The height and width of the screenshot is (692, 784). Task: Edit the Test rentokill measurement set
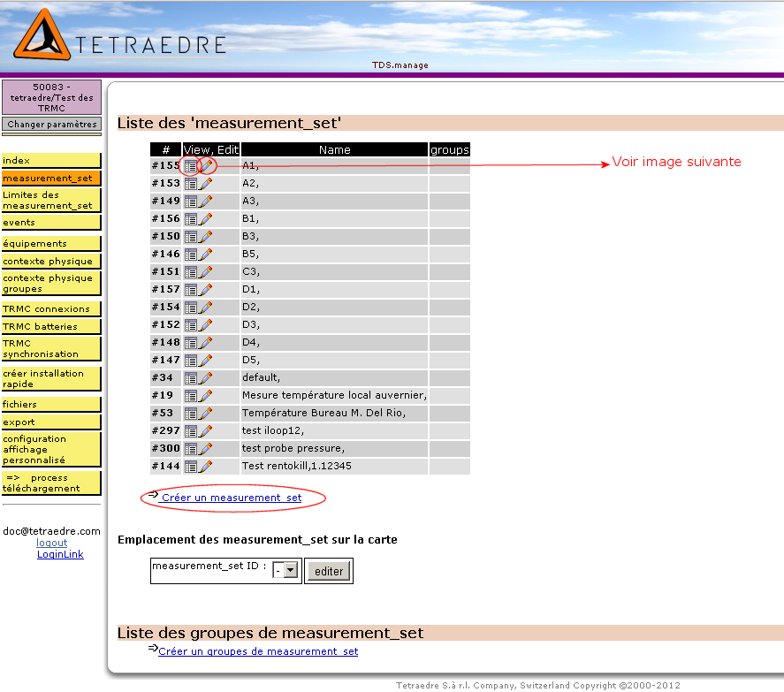click(x=206, y=466)
